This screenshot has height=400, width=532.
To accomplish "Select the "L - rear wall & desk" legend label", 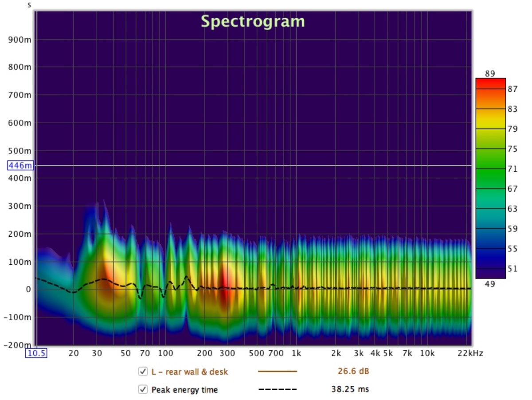I will pos(189,372).
